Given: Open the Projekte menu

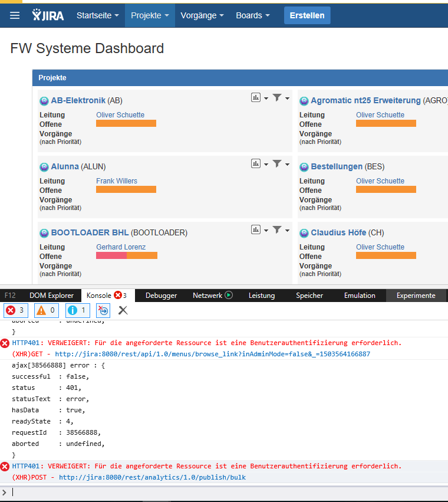Looking at the screenshot, I should (x=150, y=15).
